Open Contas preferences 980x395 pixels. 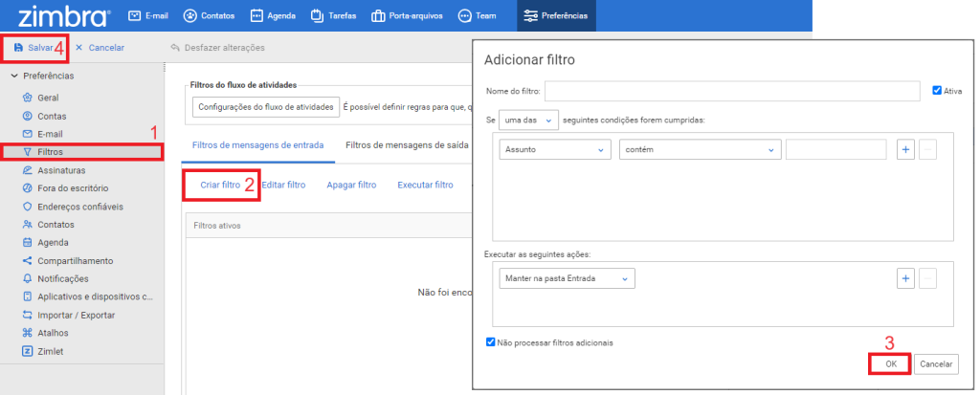52,117
